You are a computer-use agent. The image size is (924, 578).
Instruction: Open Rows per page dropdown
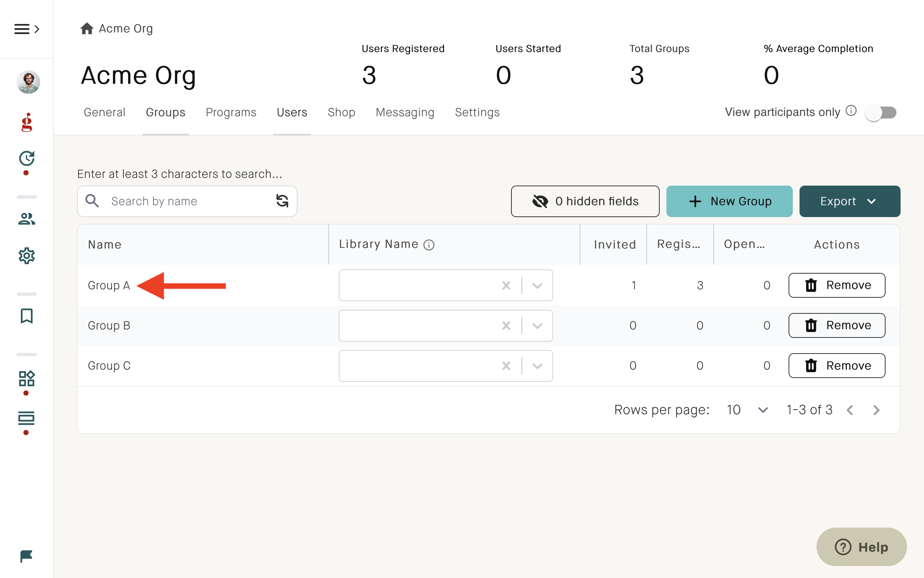pyautogui.click(x=747, y=410)
